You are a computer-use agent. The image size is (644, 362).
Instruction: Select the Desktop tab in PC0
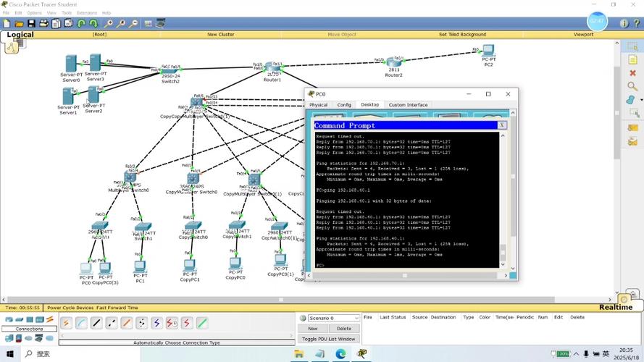369,105
